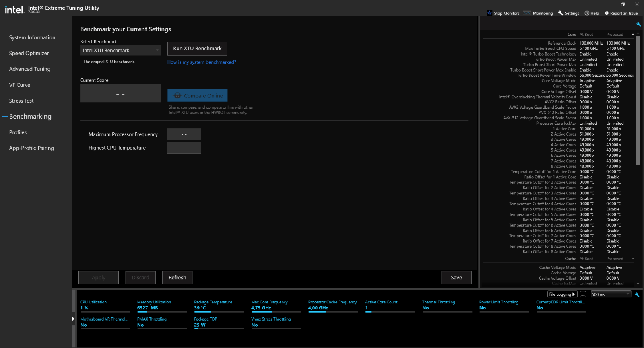Screen dimensions: 644x348
Task: Click the Compare Online HWBOT icon
Action: click(x=177, y=95)
